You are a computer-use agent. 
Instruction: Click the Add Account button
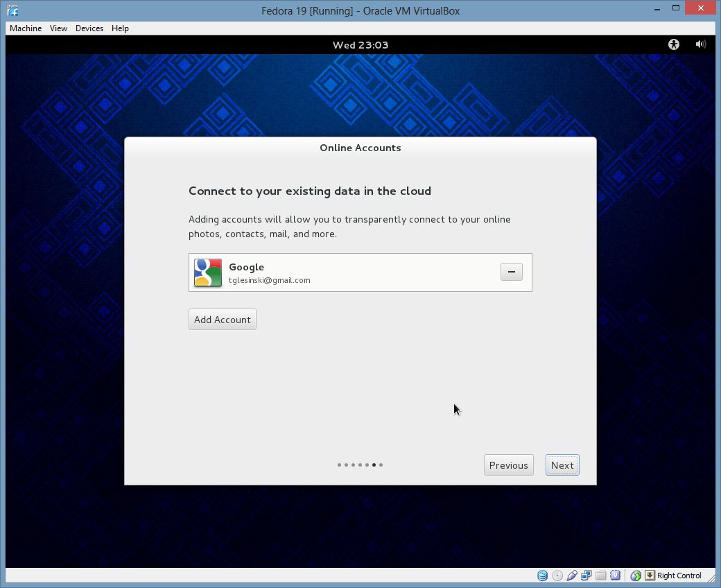pyautogui.click(x=223, y=320)
